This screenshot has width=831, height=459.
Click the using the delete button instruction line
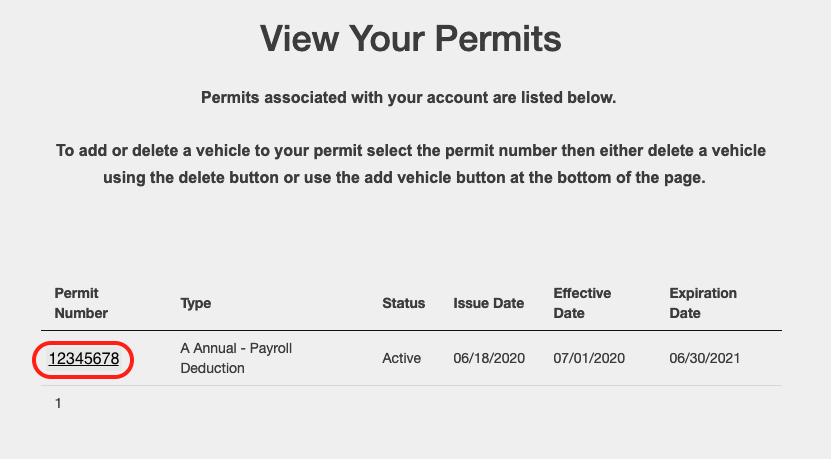coord(404,177)
